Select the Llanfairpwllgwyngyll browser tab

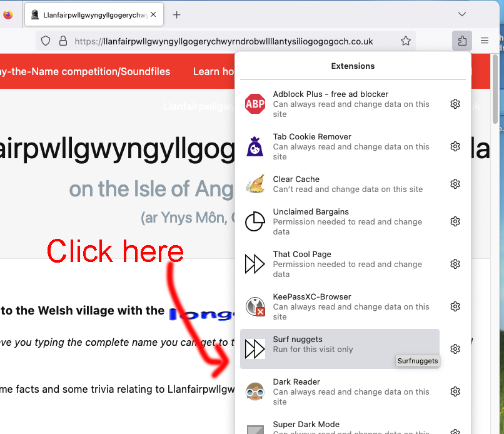click(94, 14)
